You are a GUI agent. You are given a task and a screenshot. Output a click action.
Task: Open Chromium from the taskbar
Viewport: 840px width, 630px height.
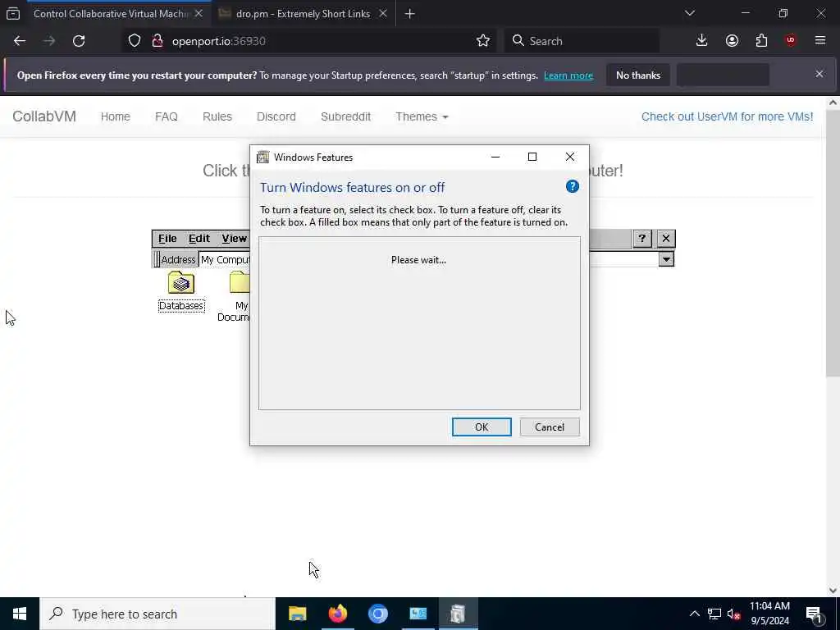pos(377,614)
